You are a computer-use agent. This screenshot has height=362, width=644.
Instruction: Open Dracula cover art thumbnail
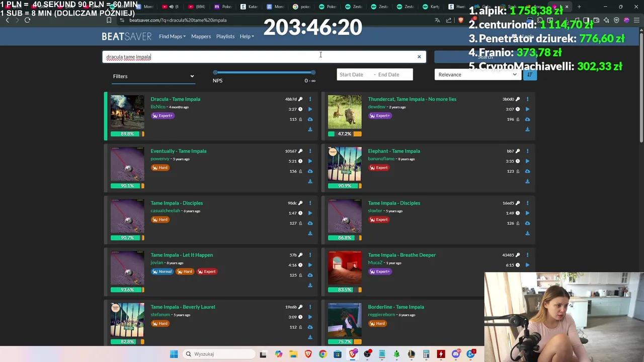point(127,112)
